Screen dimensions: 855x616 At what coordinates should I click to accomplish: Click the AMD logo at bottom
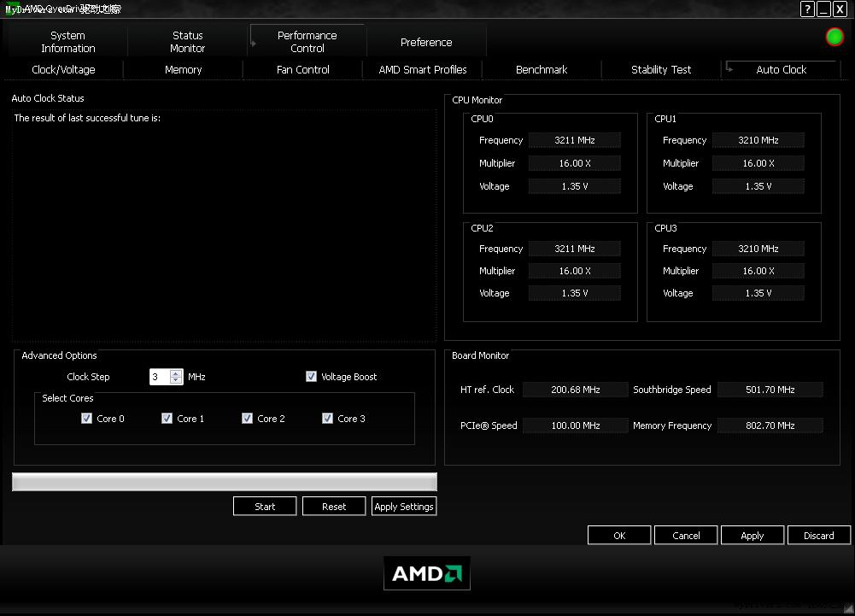(426, 573)
